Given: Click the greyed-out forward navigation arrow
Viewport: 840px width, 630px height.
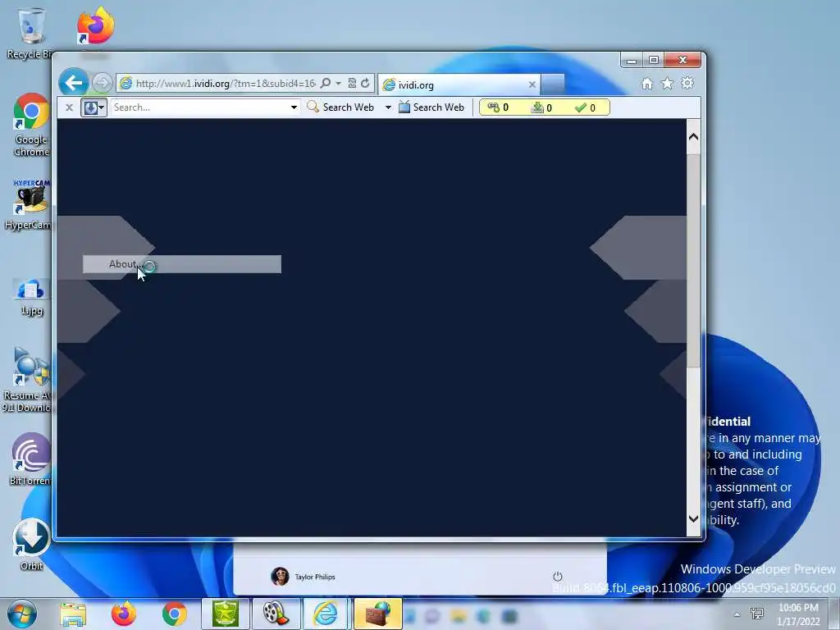Looking at the screenshot, I should pyautogui.click(x=102, y=83).
